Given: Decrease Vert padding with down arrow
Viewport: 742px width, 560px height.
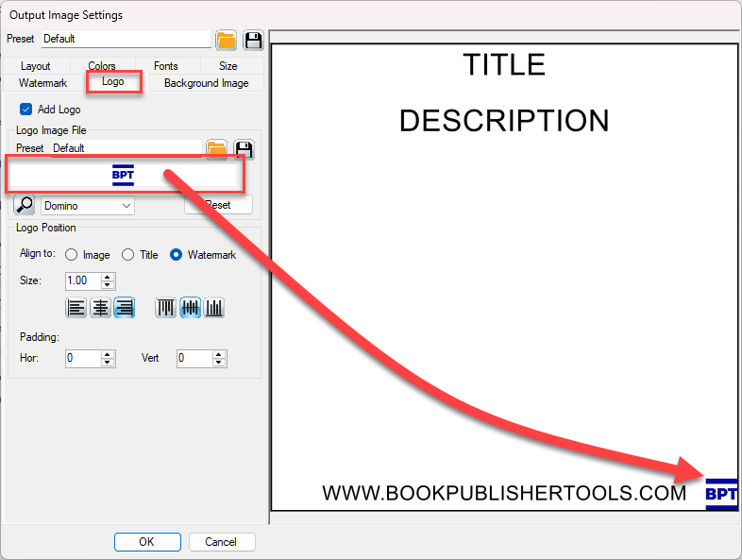Looking at the screenshot, I should (219, 363).
